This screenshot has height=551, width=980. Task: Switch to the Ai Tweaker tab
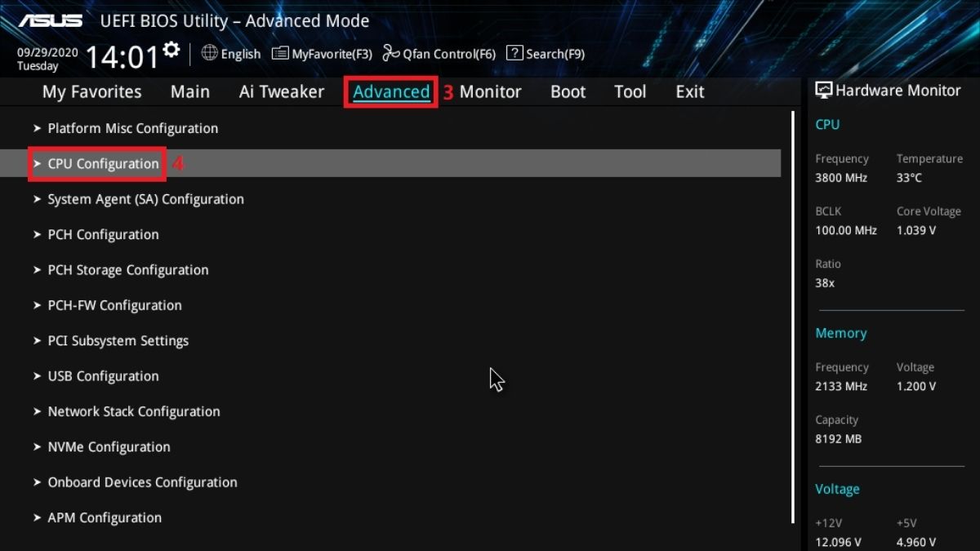click(x=282, y=92)
